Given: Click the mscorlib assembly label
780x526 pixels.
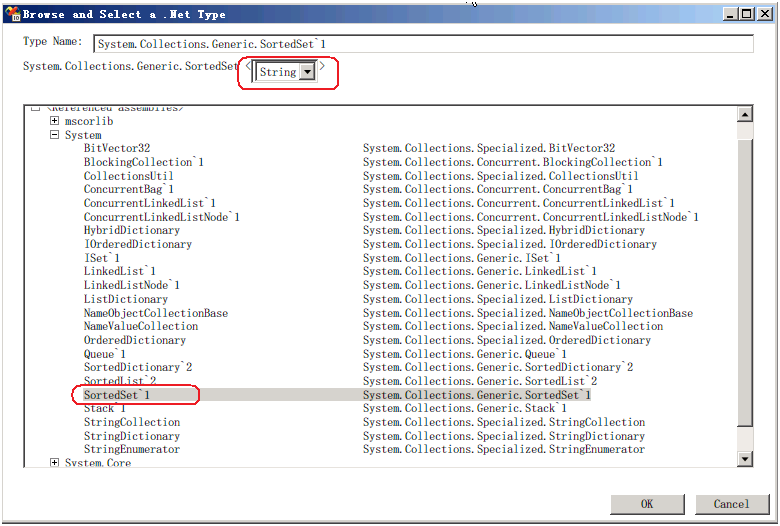Looking at the screenshot, I should [89, 121].
